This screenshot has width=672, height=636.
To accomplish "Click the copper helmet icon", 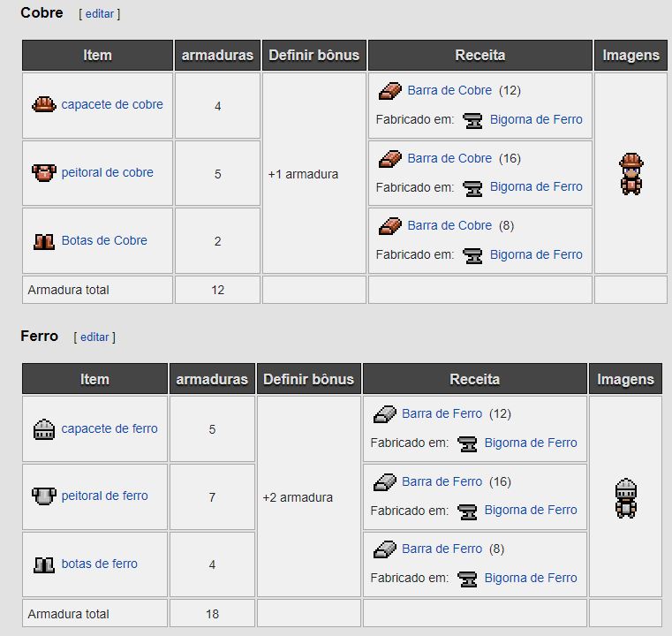I will [44, 104].
